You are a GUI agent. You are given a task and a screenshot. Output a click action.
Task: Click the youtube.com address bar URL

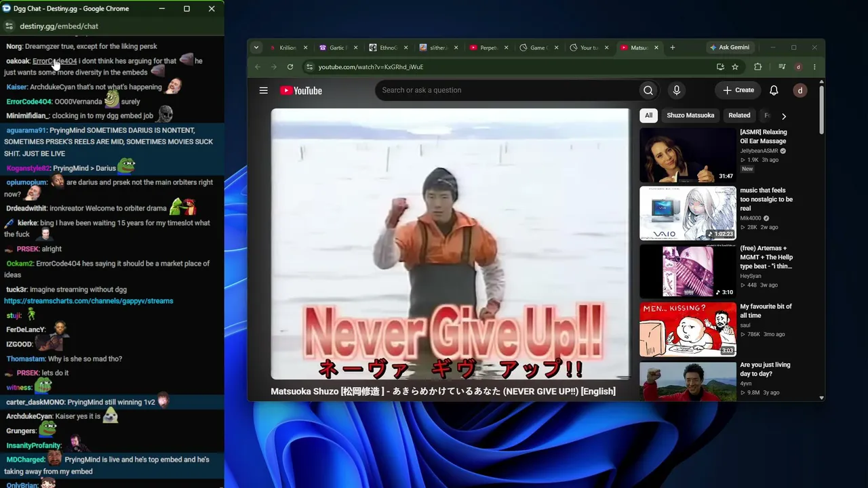371,67
